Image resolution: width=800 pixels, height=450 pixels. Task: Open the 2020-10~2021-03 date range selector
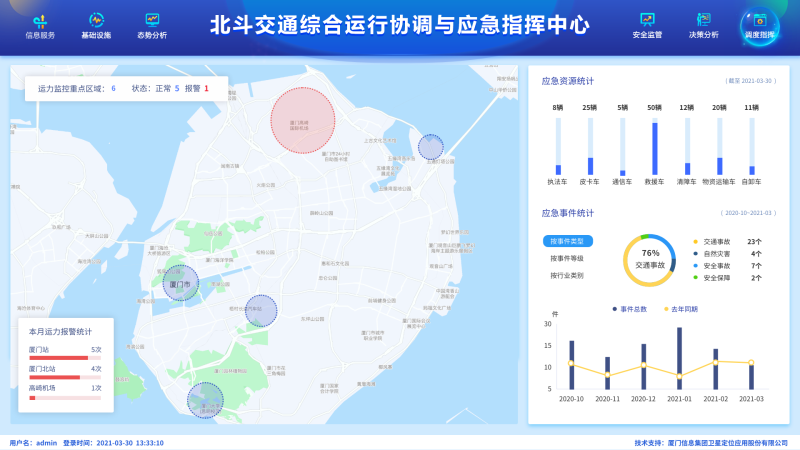pos(748,213)
